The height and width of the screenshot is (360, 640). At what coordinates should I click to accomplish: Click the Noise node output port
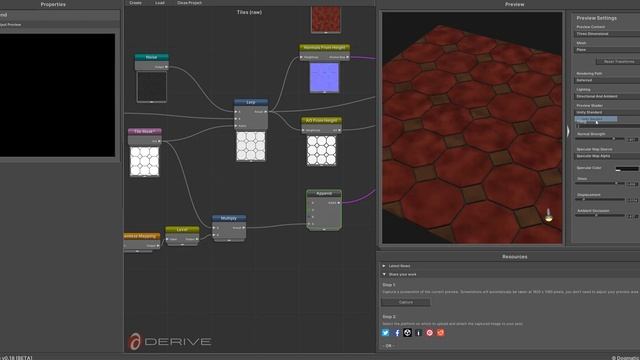pyautogui.click(x=166, y=67)
